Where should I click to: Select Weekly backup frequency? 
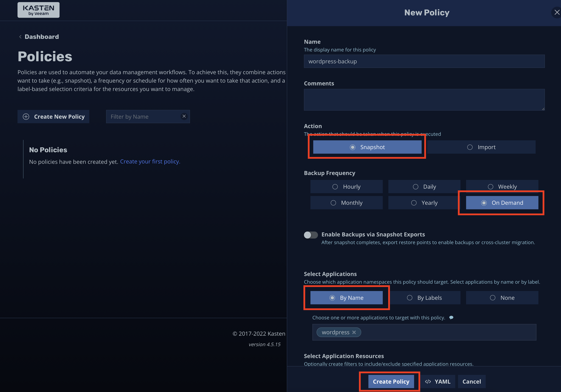(x=502, y=187)
